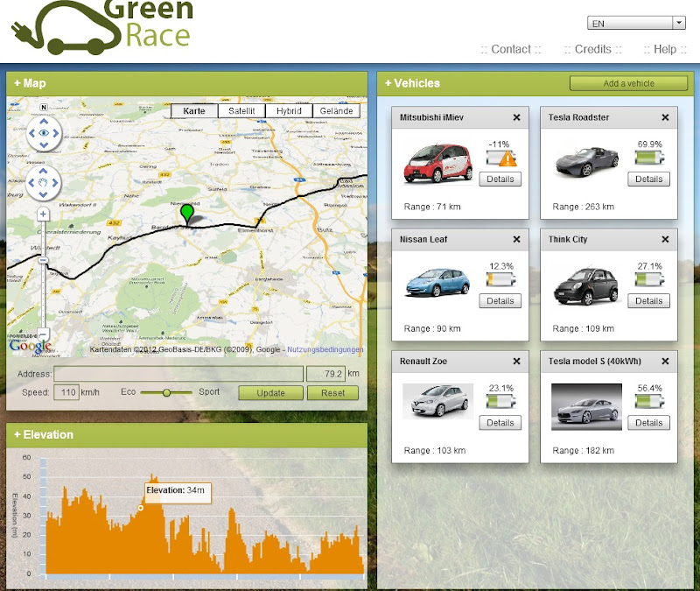Click the map zoom slider handle
700x591 pixels.
click(43, 260)
